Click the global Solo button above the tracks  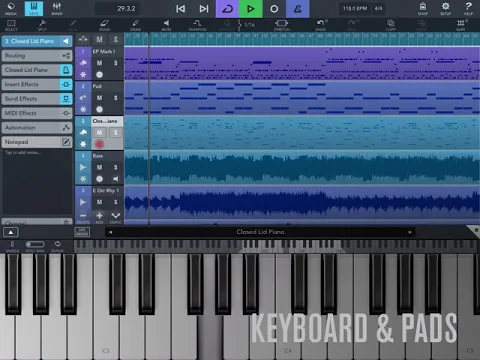coord(115,40)
